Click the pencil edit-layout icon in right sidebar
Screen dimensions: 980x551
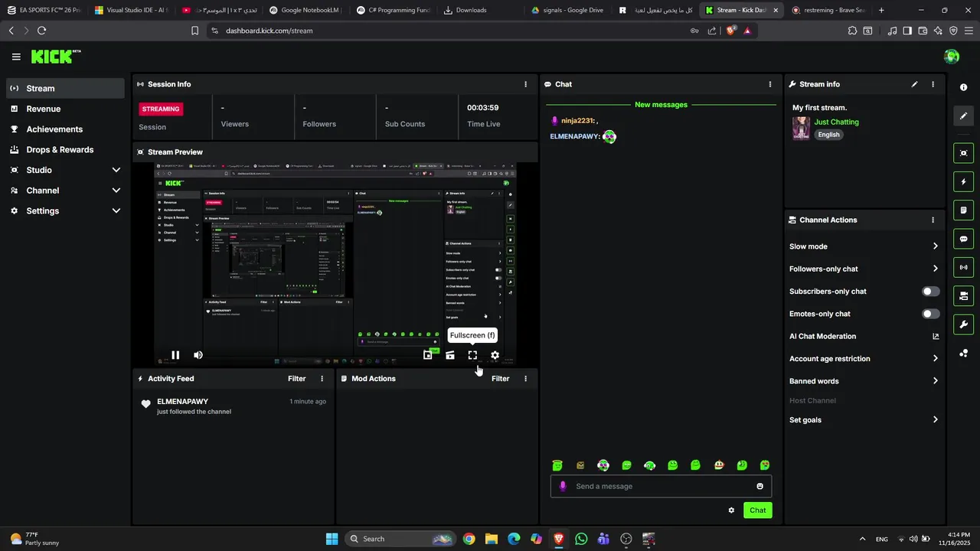click(x=964, y=116)
